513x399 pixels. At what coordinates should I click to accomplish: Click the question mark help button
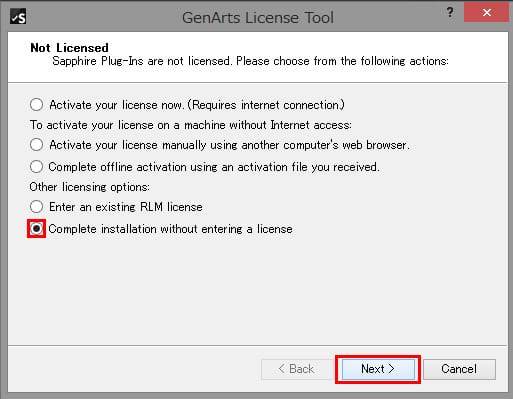(x=450, y=12)
